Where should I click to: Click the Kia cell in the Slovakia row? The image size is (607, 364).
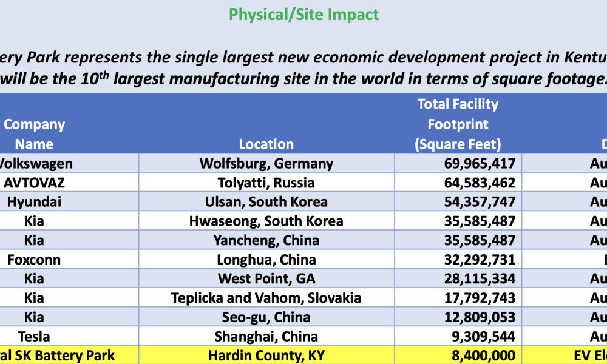[x=69, y=298]
